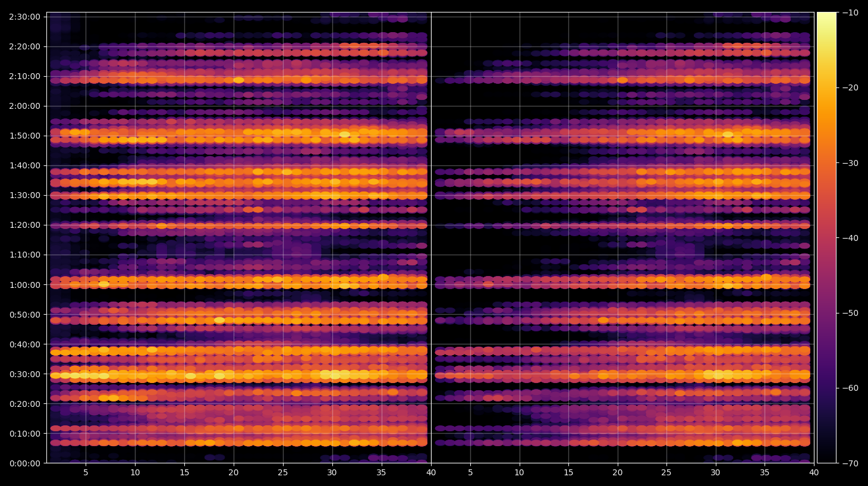Select the 0:40:00 tick label
868x486 pixels.
coord(24,344)
